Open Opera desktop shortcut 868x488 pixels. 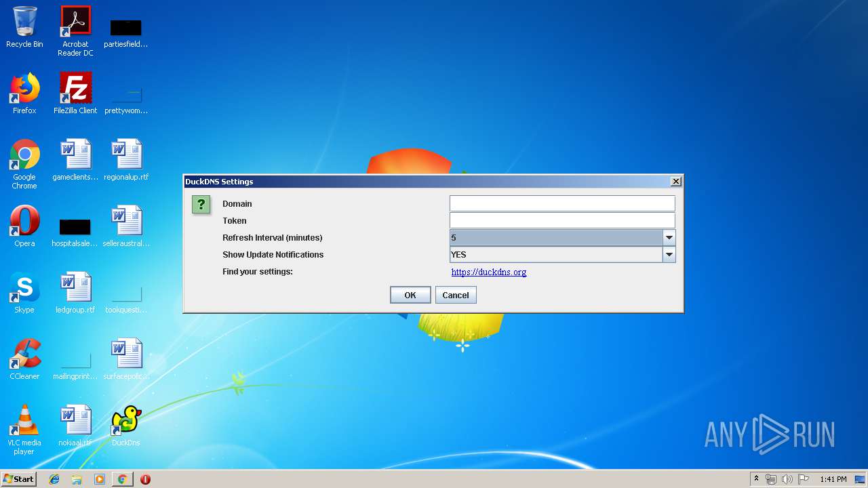point(24,226)
